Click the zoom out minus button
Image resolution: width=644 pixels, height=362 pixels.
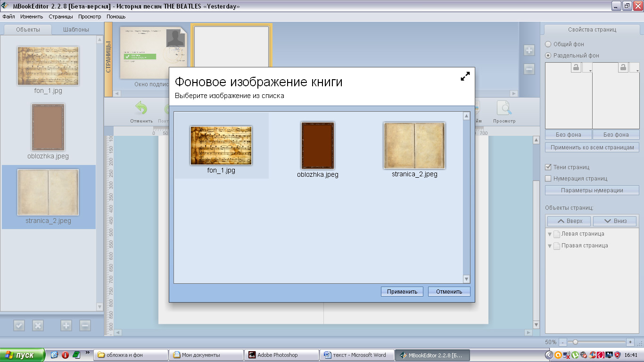[562, 342]
